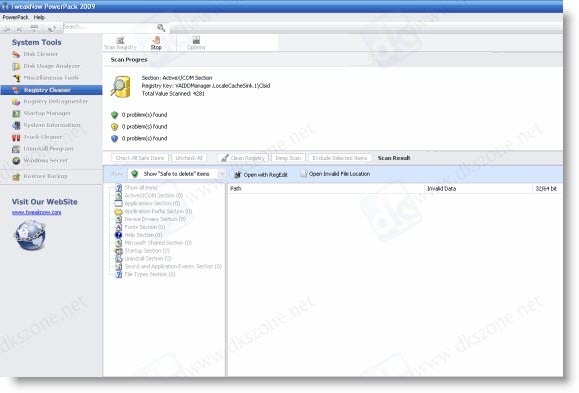The image size is (579, 393).
Task: Open the Show "Safe to delete" items dropdown
Action: tap(177, 174)
